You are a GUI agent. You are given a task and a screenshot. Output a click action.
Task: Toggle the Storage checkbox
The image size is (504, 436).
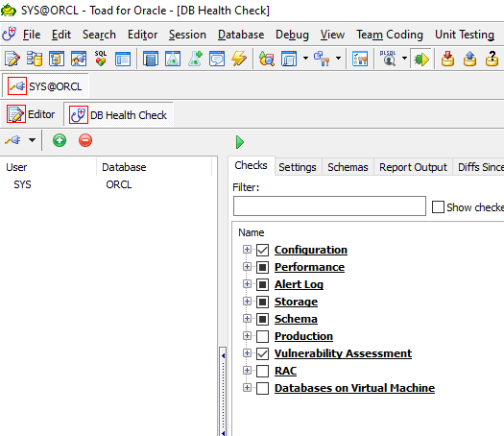coord(263,302)
